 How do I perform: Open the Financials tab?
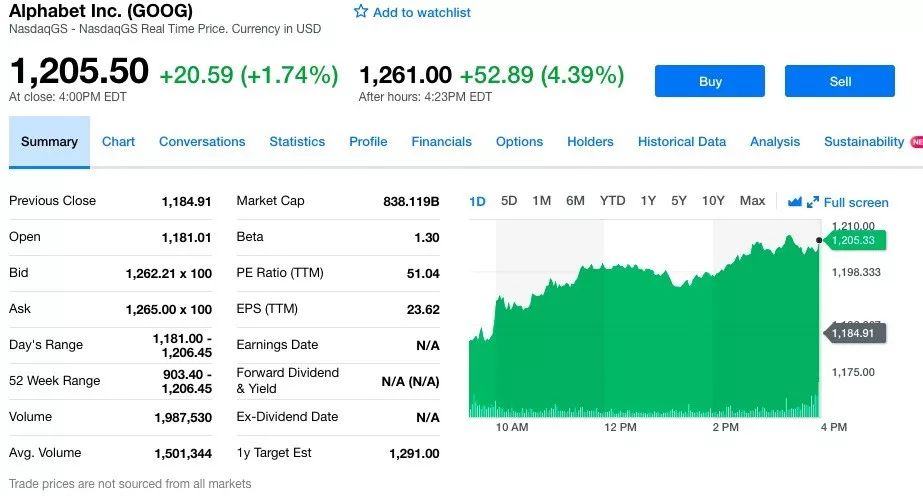pos(441,142)
